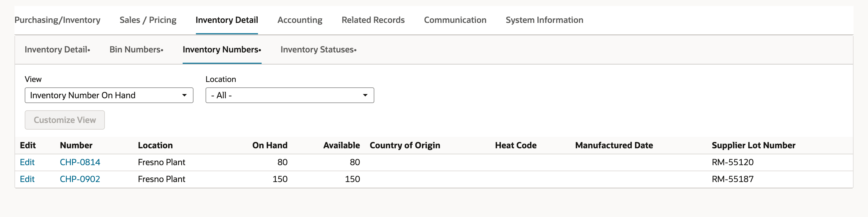
Task: Edit the CHP-0902 inventory number row
Action: [27, 179]
